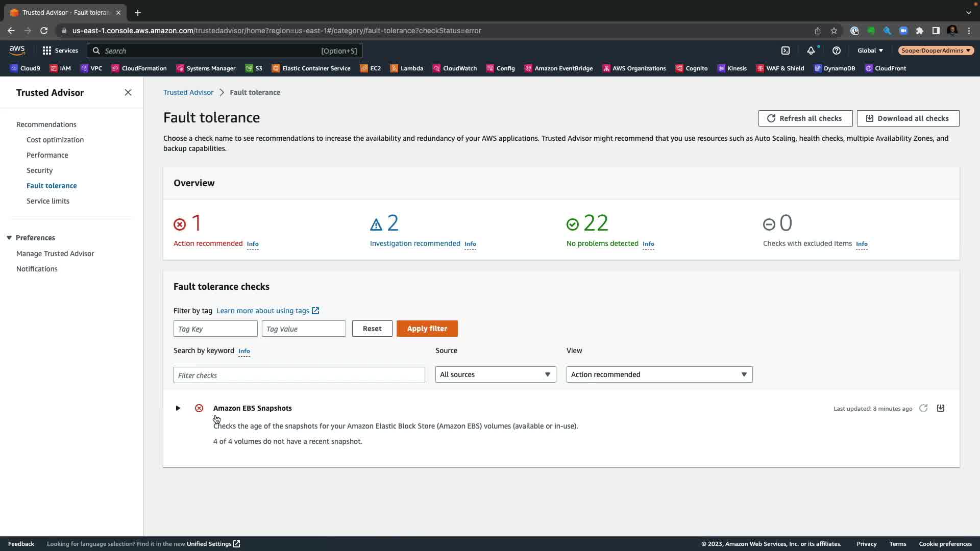
Task: Click the support help question mark icon
Action: click(836, 51)
